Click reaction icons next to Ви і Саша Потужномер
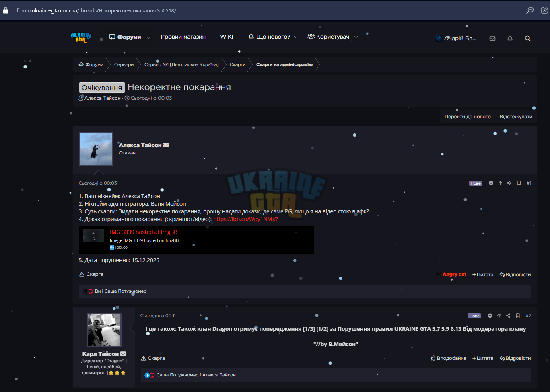 coord(88,291)
